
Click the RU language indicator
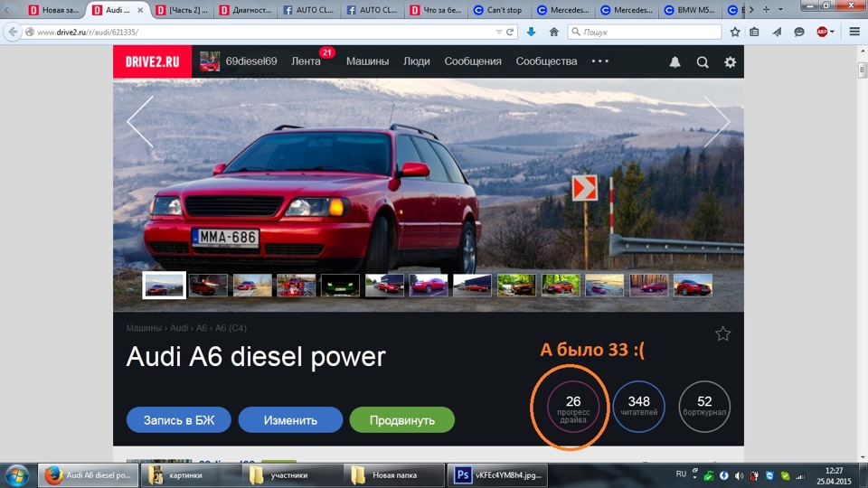[x=681, y=474]
